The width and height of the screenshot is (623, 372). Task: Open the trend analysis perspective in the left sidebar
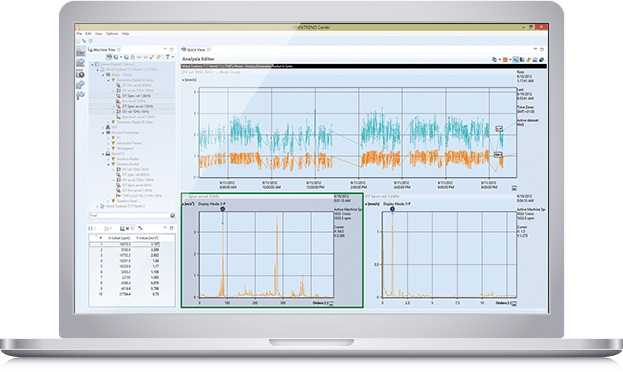tap(81, 52)
